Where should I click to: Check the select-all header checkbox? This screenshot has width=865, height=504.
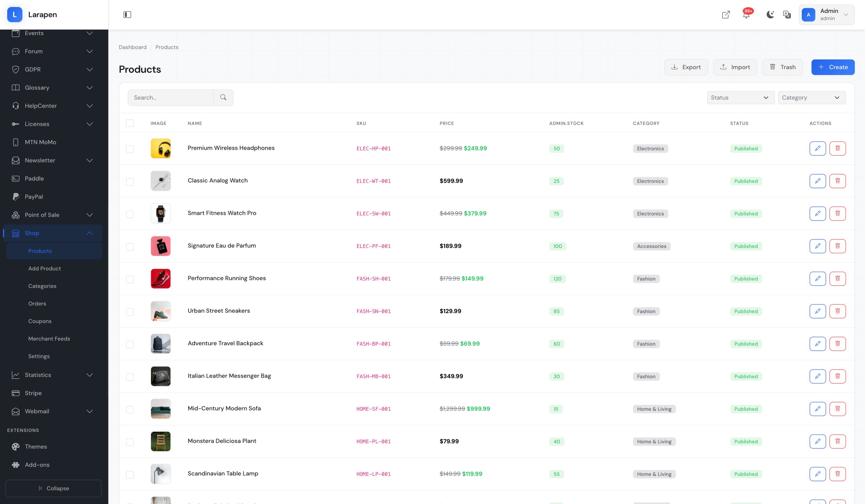130,123
